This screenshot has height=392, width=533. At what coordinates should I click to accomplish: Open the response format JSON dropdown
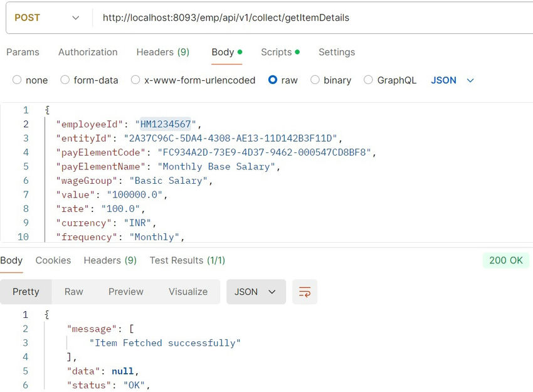(255, 292)
